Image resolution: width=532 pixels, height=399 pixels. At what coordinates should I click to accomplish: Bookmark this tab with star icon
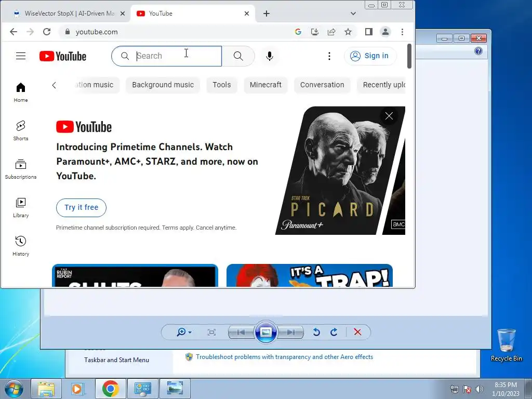tap(348, 32)
